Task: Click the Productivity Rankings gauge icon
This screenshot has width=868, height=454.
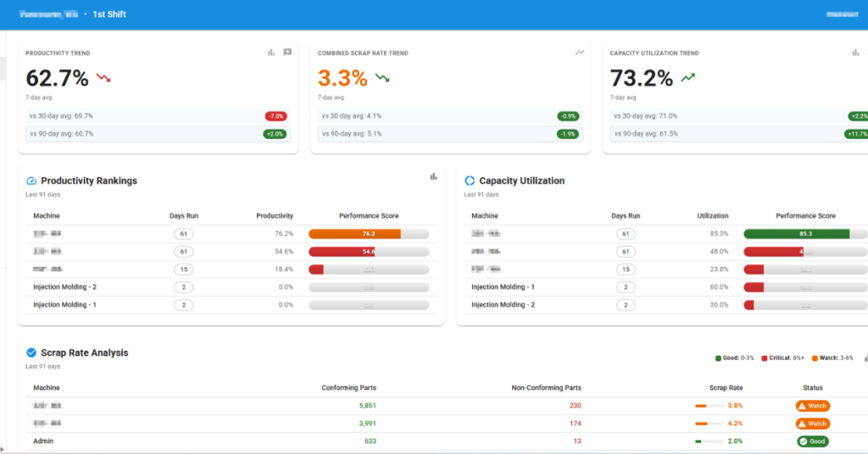Action: [31, 180]
